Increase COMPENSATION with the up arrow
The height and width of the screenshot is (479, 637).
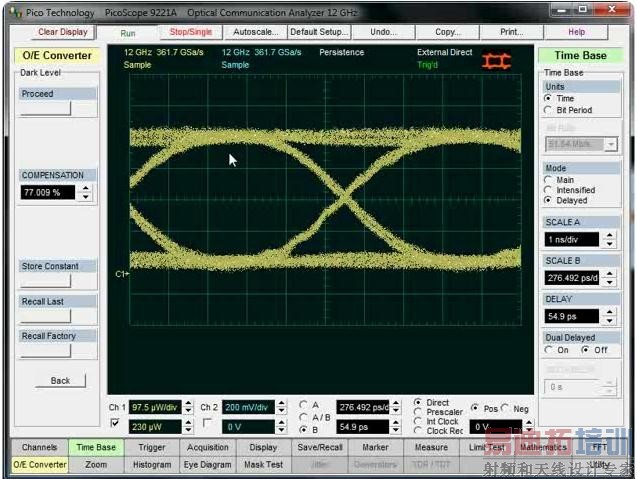(86, 187)
